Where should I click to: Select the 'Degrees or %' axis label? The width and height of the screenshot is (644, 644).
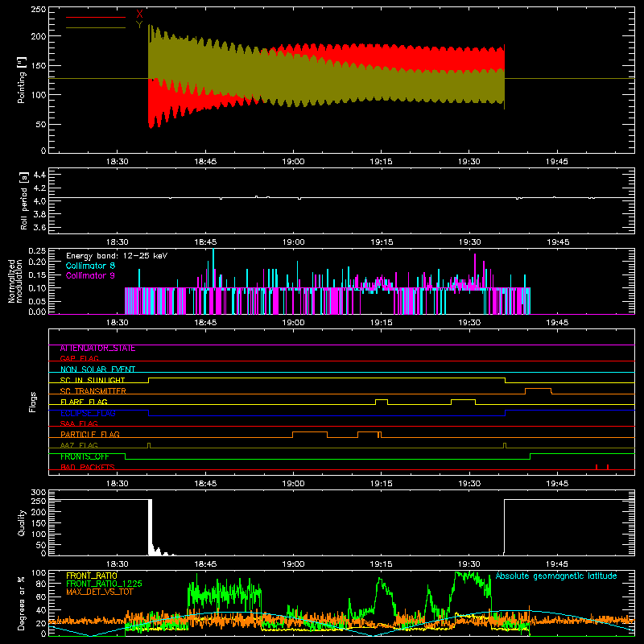pyautogui.click(x=22, y=603)
